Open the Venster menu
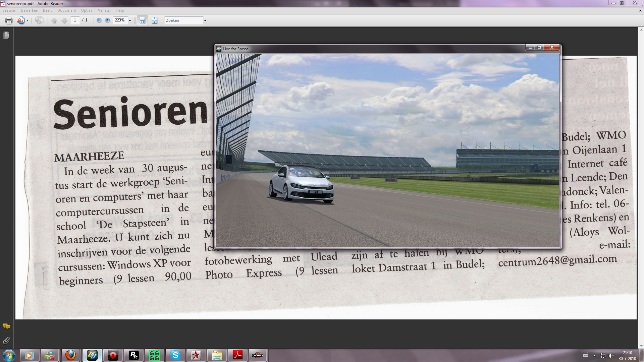This screenshot has height=362, width=644. click(104, 10)
